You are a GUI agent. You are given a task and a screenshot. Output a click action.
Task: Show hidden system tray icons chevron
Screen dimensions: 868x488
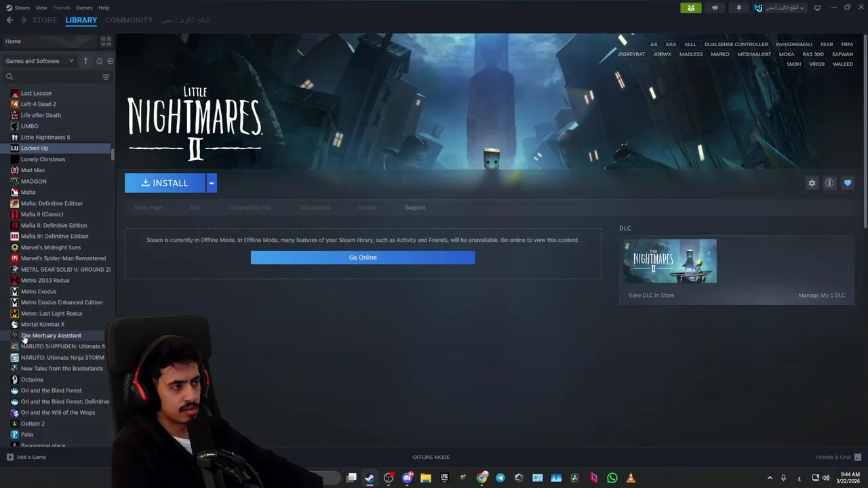770,478
